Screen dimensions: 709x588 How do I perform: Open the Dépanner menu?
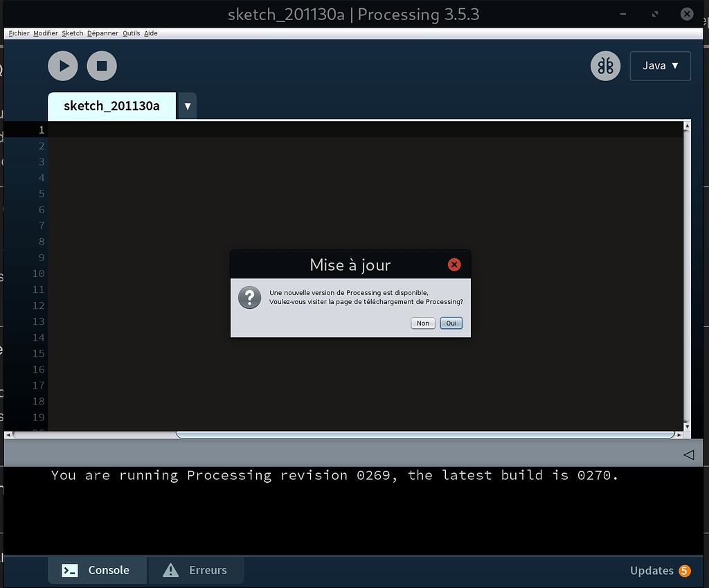[102, 33]
